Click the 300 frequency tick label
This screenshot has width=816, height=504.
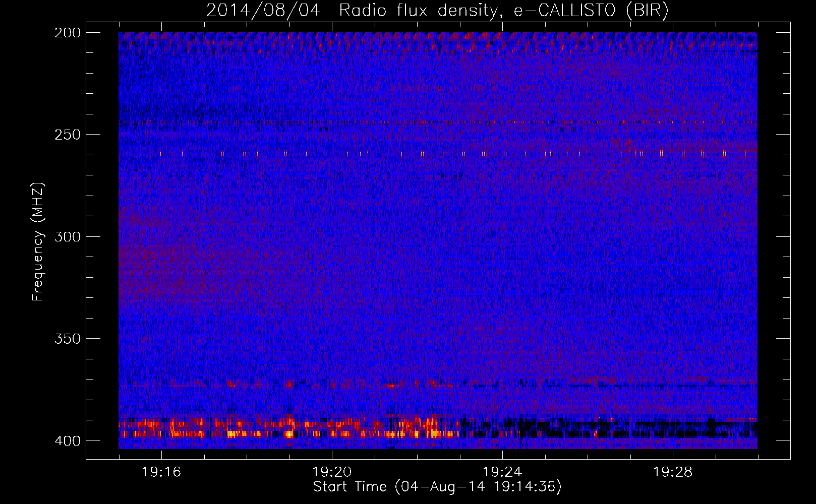coord(67,237)
